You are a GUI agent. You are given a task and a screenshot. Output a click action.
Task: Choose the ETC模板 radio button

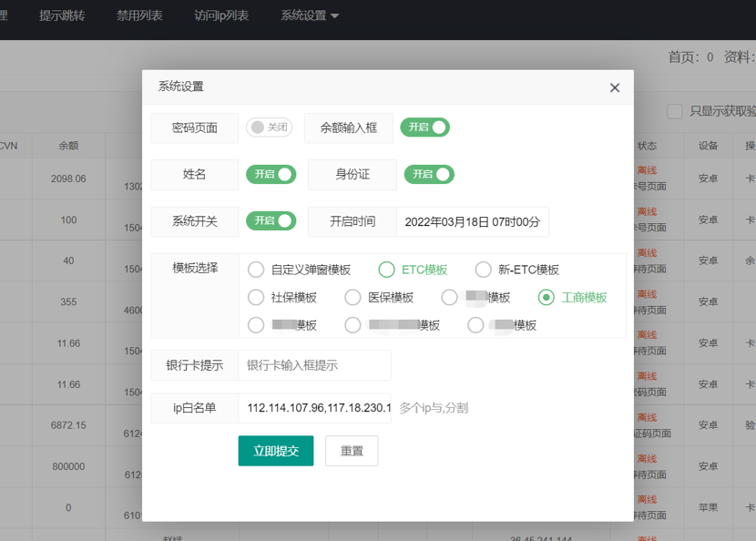coord(413,270)
